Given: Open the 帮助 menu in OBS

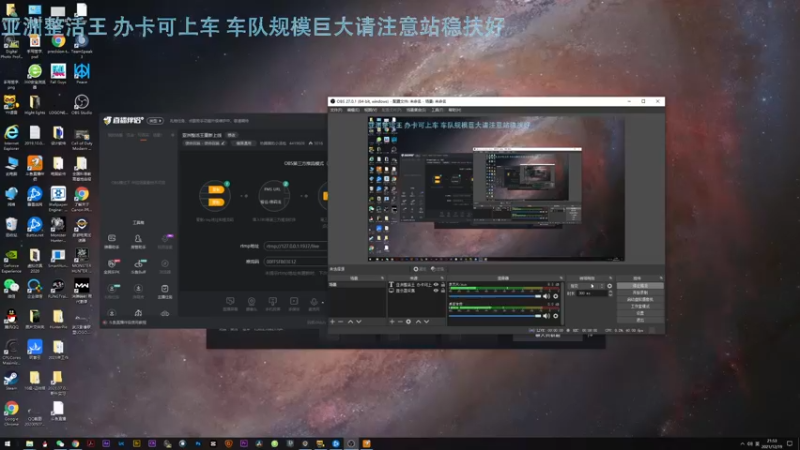Looking at the screenshot, I should [454, 110].
